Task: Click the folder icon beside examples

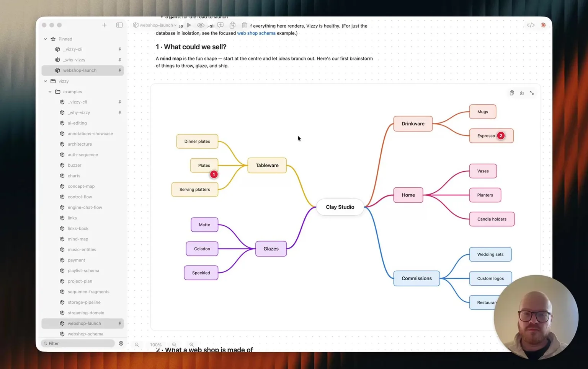Action: pos(58,92)
